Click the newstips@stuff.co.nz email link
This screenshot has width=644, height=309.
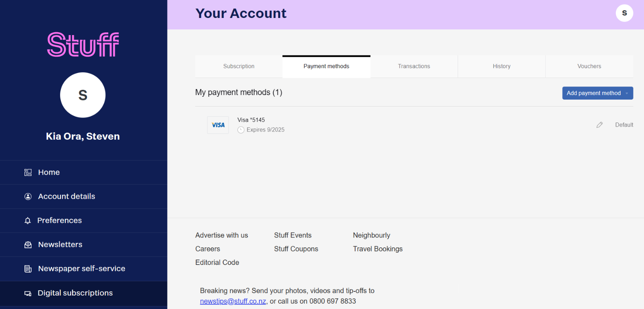(233, 301)
